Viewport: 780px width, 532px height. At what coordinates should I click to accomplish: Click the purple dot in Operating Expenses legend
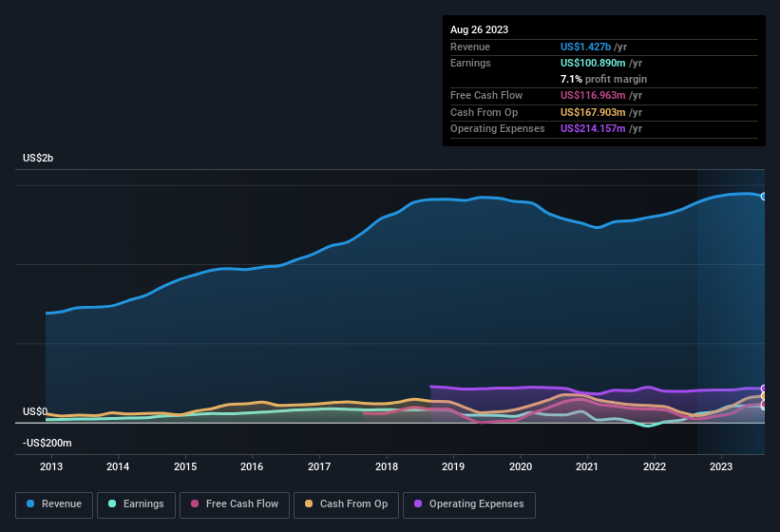416,504
